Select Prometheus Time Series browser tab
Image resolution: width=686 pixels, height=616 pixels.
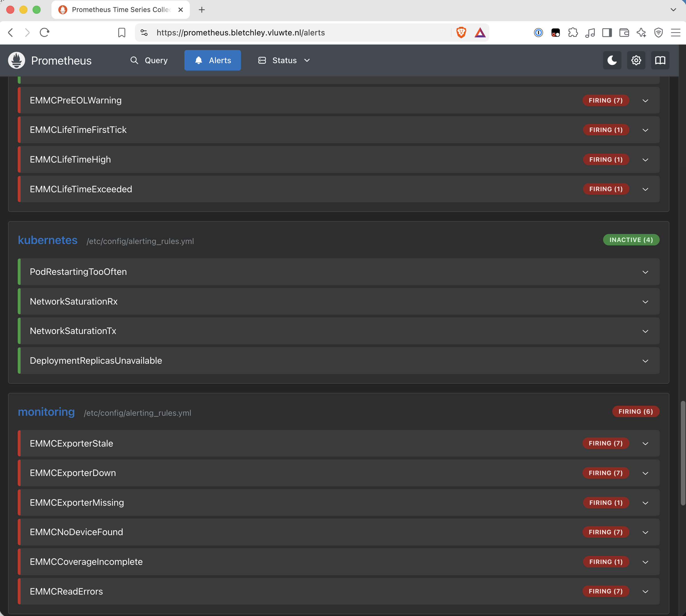(121, 10)
